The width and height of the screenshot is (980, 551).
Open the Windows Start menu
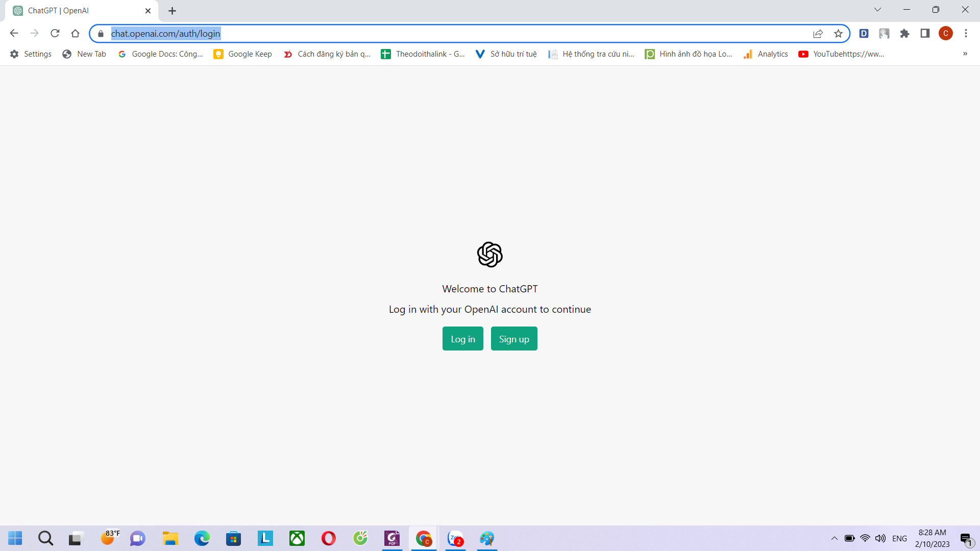coord(15,538)
